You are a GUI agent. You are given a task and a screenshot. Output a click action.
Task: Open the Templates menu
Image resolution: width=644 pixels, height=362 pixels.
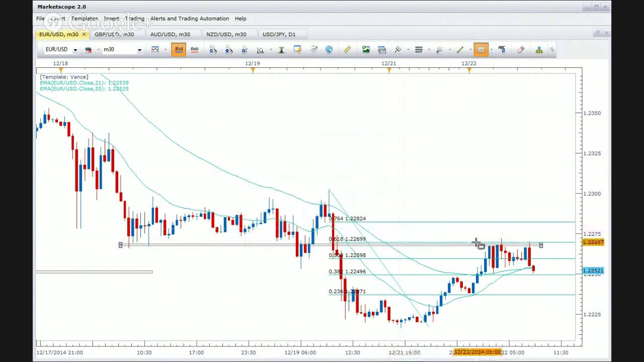pyautogui.click(x=85, y=19)
